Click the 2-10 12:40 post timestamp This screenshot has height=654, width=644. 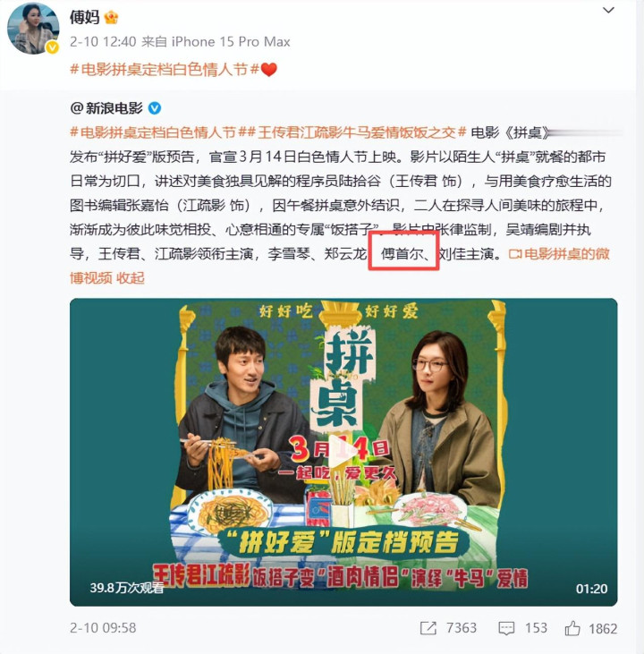pos(103,42)
